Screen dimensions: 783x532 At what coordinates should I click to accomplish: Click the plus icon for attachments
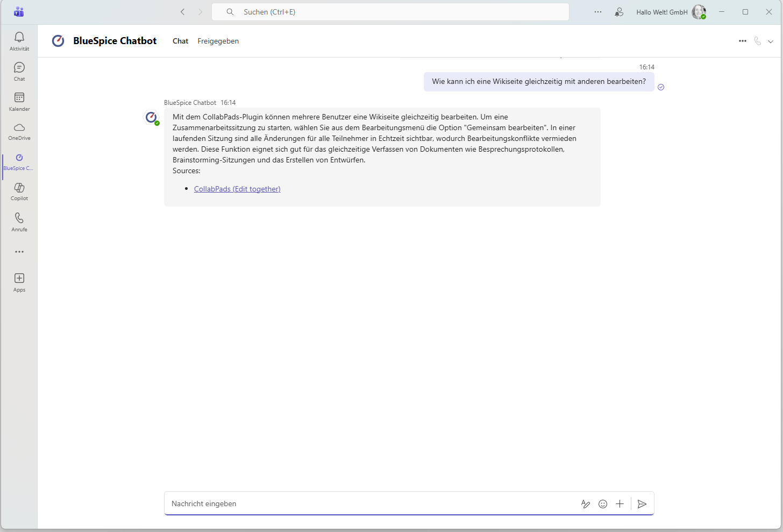(620, 504)
